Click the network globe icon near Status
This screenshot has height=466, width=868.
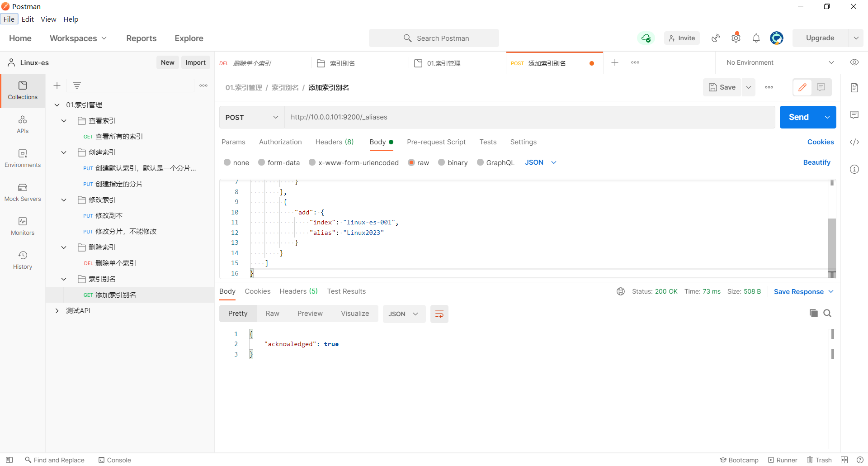click(x=621, y=291)
